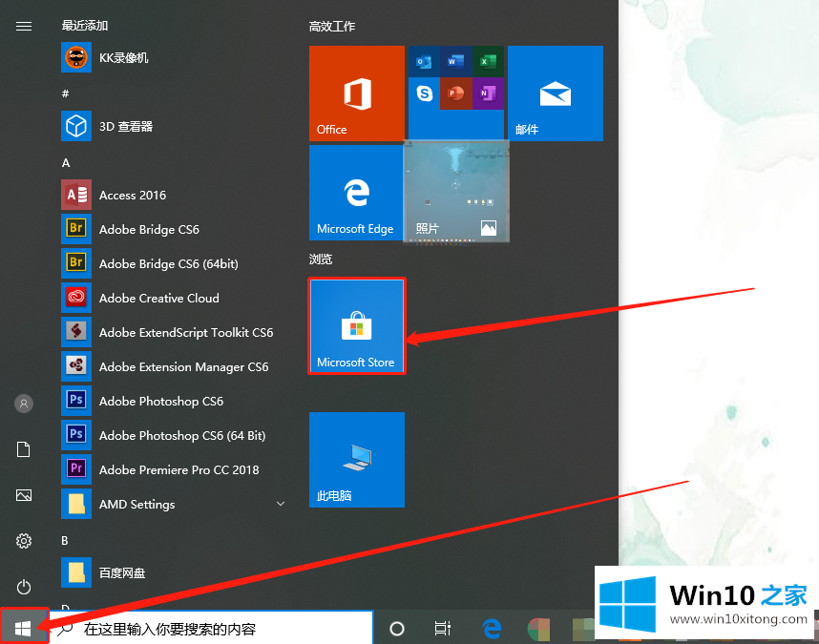Open Adobe Premiere Pro CC 2018
Image resolution: width=819 pixels, height=644 pixels.
coord(175,469)
